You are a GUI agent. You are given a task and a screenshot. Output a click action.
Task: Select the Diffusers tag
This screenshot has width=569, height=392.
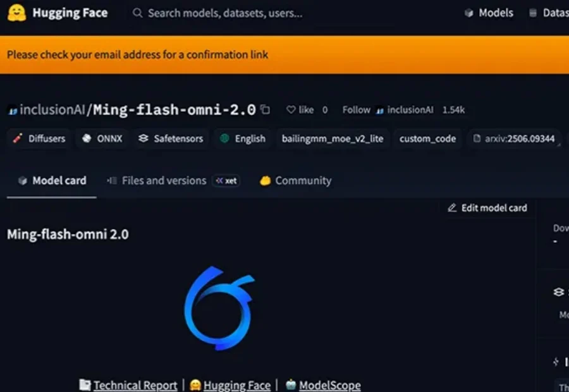coord(39,139)
